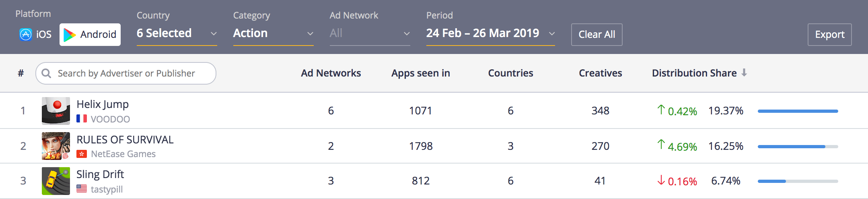Open the RULES OF SURVIVAL advertiser link
The image size is (868, 199).
(x=125, y=140)
